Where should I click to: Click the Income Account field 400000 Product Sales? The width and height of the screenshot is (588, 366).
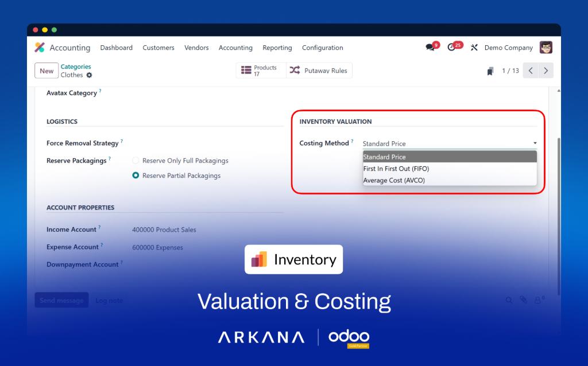tap(164, 229)
